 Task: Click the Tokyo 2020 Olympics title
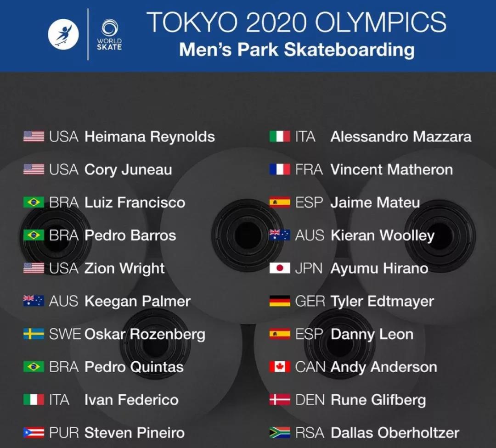click(296, 22)
